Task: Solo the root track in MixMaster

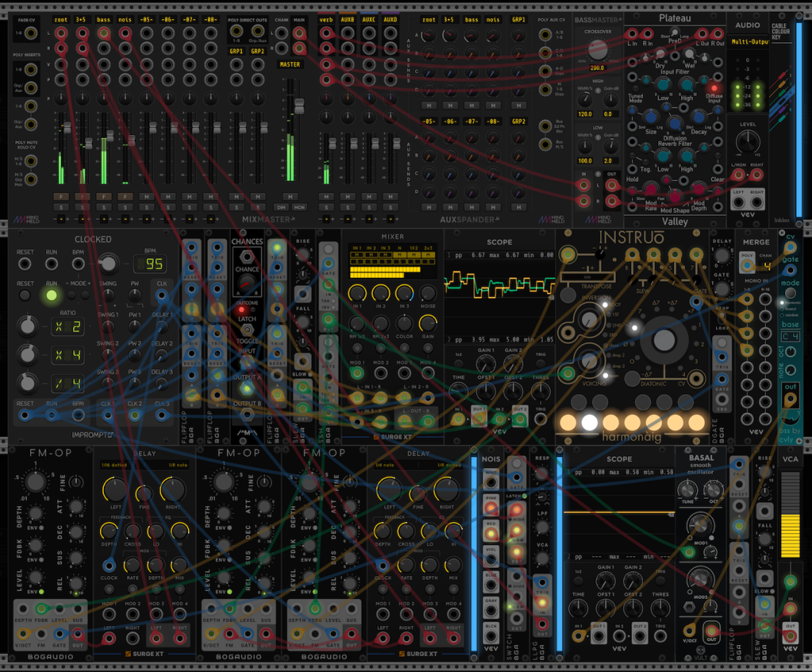Action: (x=61, y=207)
